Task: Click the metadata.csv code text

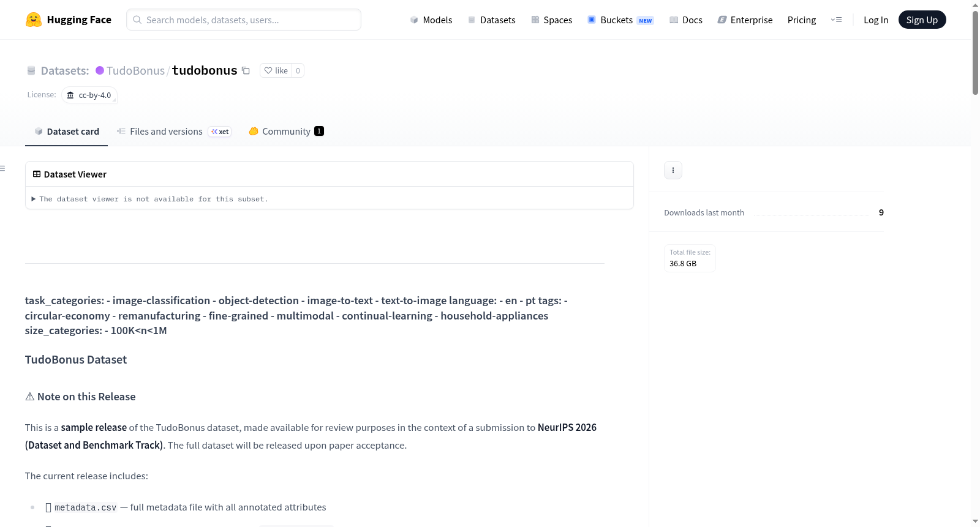Action: pos(85,507)
